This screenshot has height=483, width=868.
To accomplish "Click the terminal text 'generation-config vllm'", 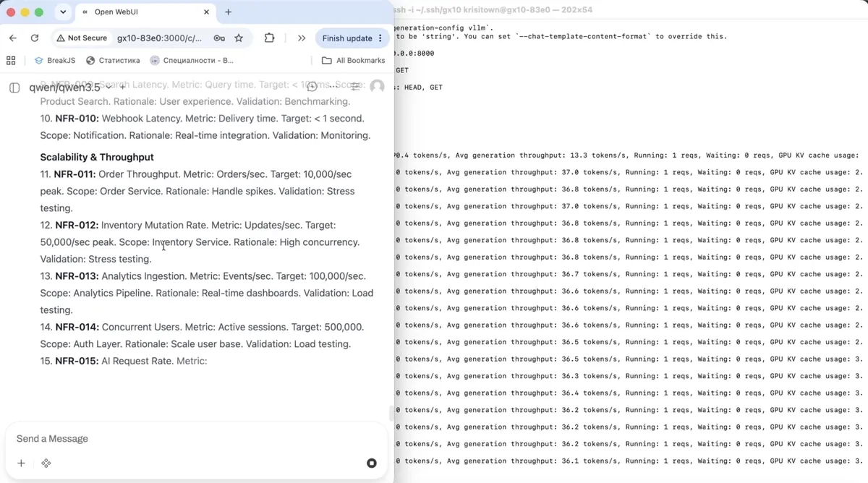I will (x=443, y=27).
